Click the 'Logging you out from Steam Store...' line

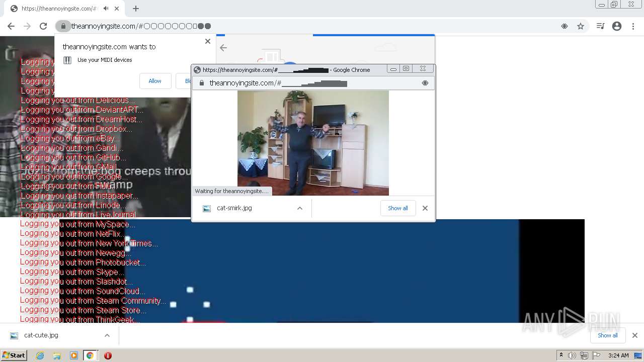[84, 310]
